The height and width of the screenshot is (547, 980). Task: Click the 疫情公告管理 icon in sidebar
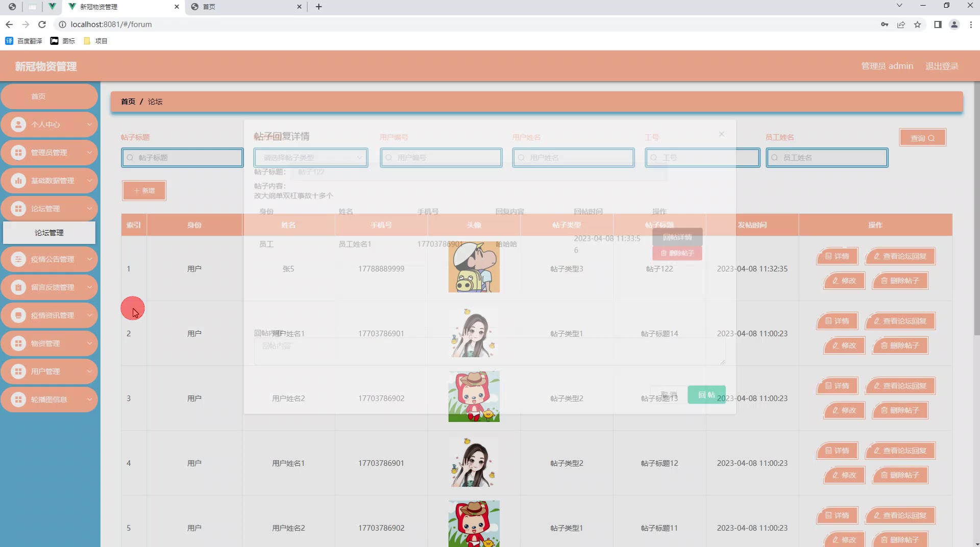coord(18,259)
